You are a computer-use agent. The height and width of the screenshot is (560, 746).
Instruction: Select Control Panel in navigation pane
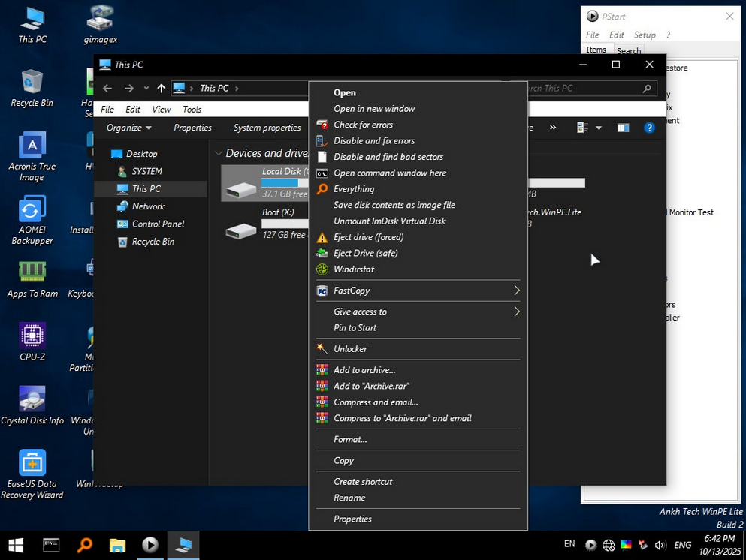158,224
